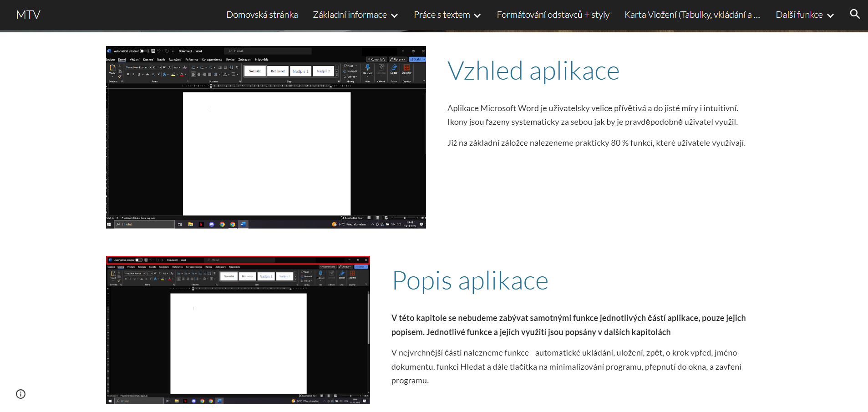The image size is (868, 412).
Task: Open the Word screenshot beside Popis aplikace
Action: (x=238, y=330)
